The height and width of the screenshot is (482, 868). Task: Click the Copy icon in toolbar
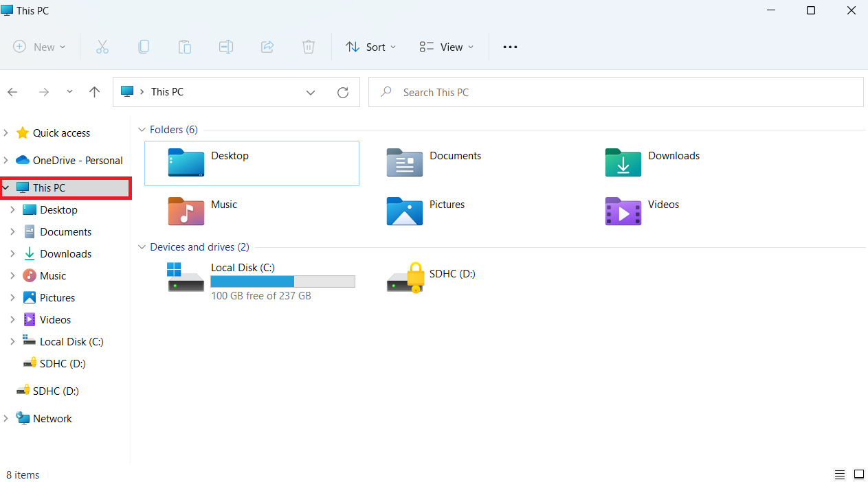point(144,47)
